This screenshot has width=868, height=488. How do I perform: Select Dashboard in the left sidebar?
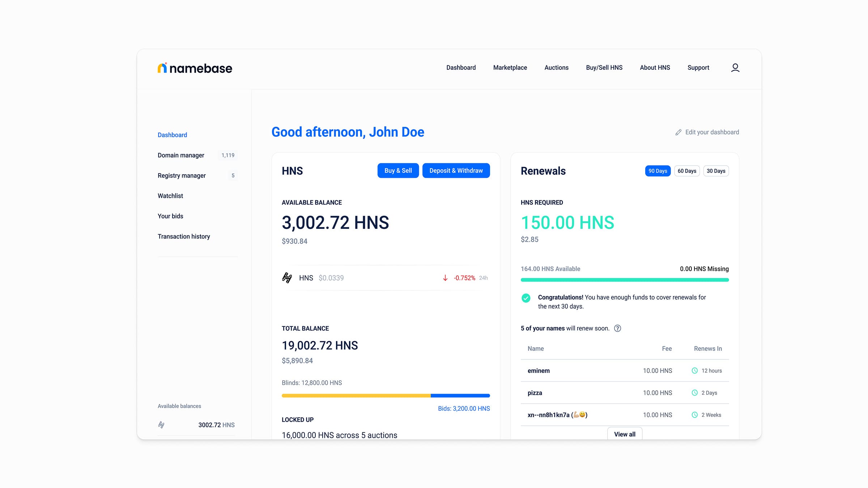(172, 135)
